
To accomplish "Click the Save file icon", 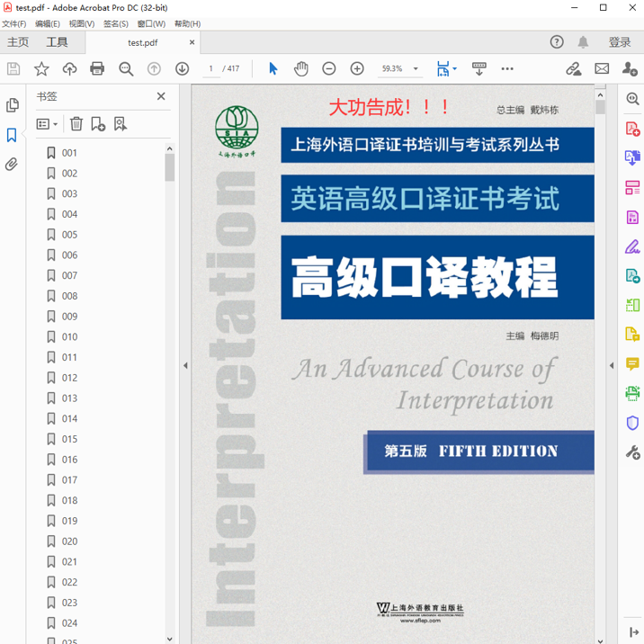I will (x=13, y=68).
